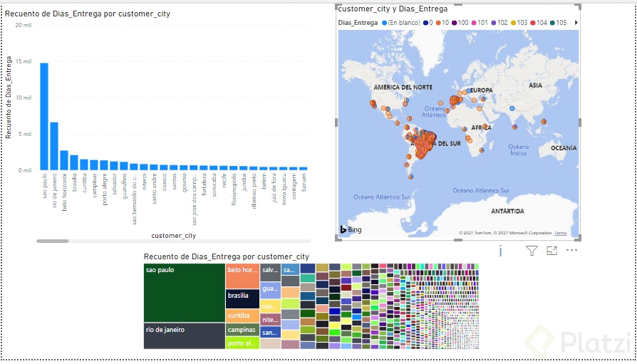Click the 15 mil axis label
Viewport: 637px width, 364px height.
click(x=23, y=61)
